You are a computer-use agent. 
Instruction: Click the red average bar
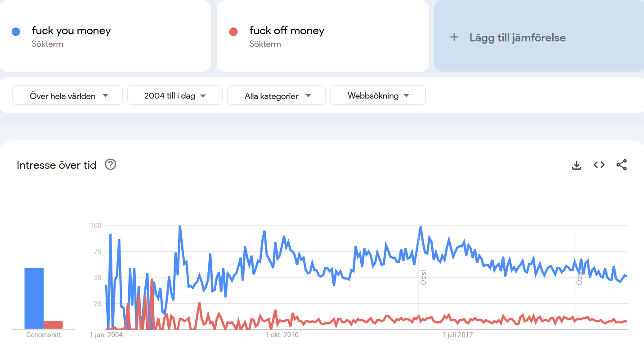(53, 324)
